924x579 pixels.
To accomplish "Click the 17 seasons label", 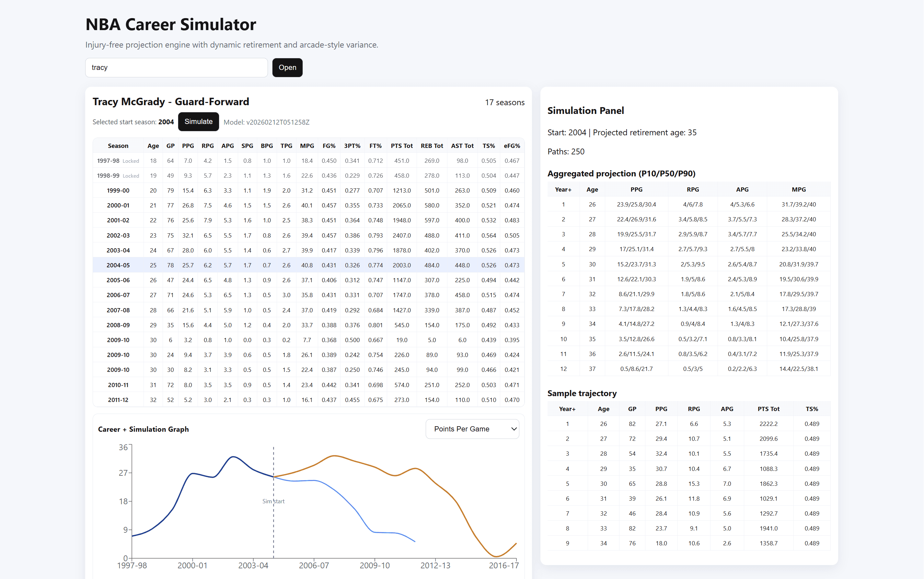I will point(505,102).
